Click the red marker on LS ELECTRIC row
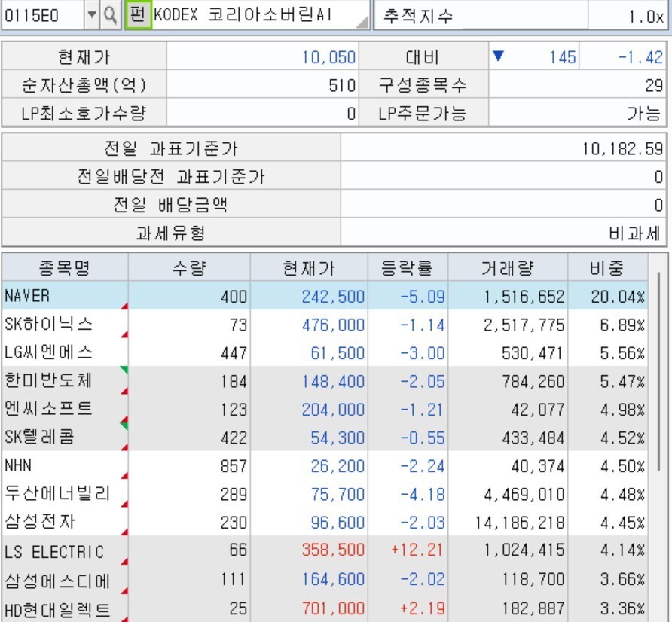Image resolution: width=672 pixels, height=622 pixels. click(124, 562)
